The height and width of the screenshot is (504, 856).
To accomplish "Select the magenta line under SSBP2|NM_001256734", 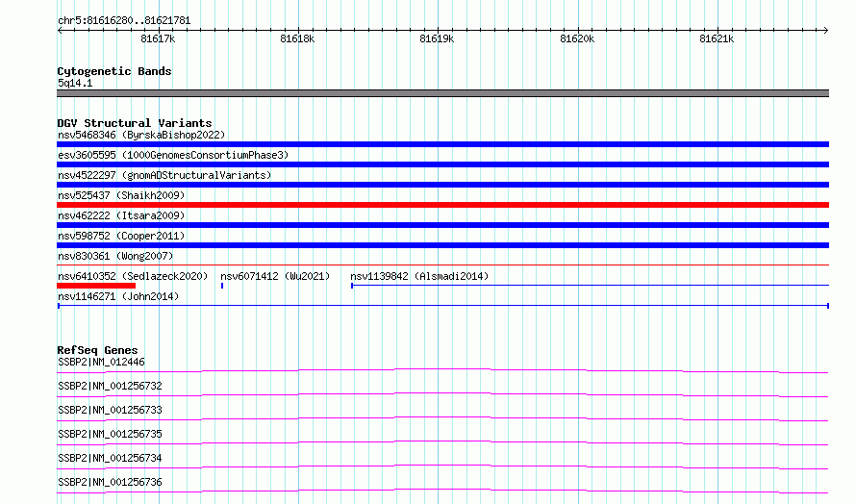I will click(442, 467).
